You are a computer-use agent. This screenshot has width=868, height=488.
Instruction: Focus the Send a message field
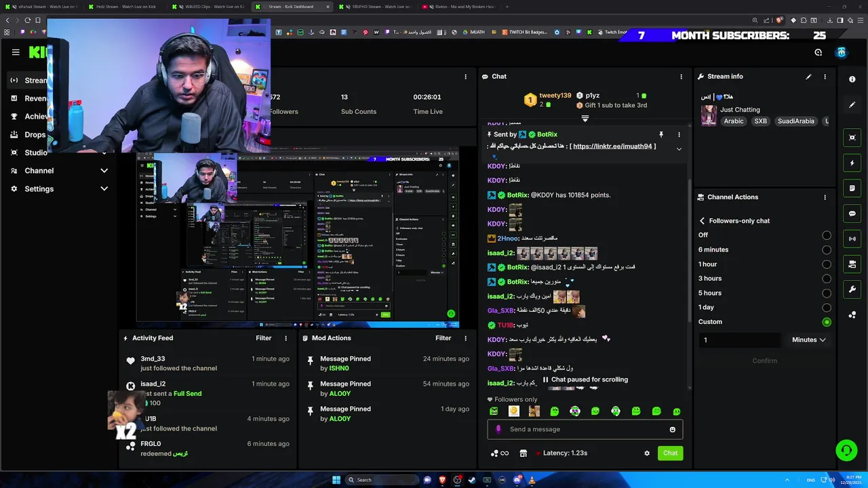click(585, 429)
